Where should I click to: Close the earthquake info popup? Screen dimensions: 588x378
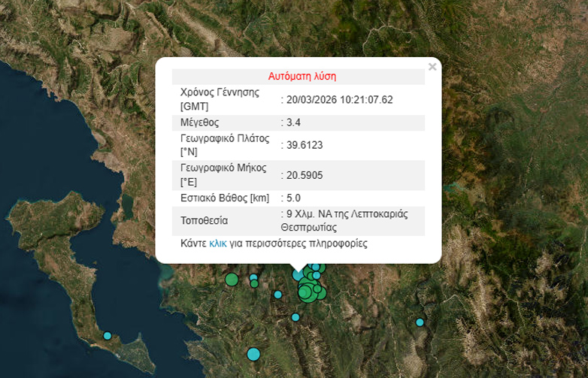coord(432,67)
